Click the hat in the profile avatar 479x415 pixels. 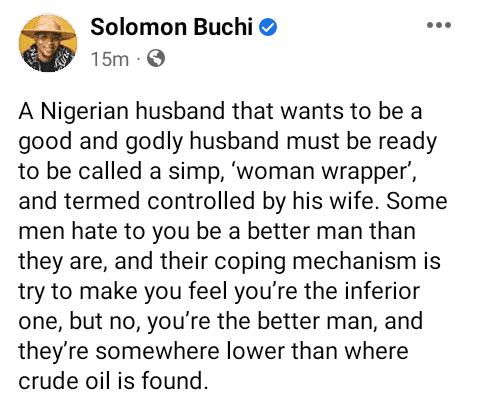click(x=47, y=29)
